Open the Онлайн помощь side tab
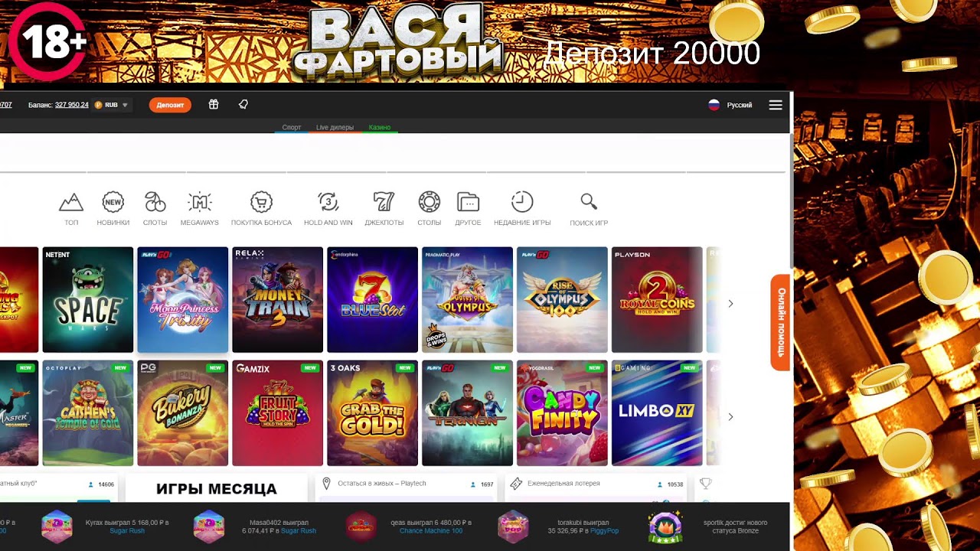980x551 pixels. coord(780,322)
